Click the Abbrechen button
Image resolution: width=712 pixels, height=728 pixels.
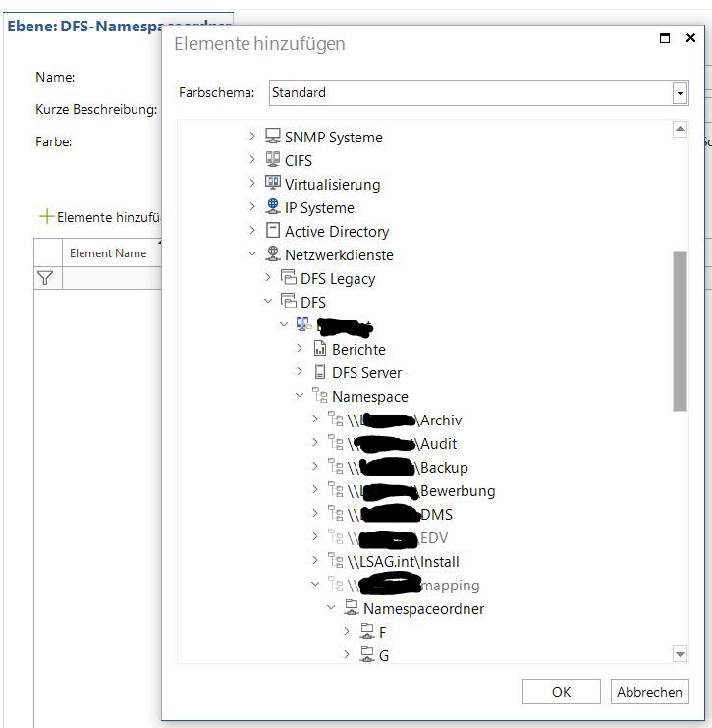click(x=649, y=692)
